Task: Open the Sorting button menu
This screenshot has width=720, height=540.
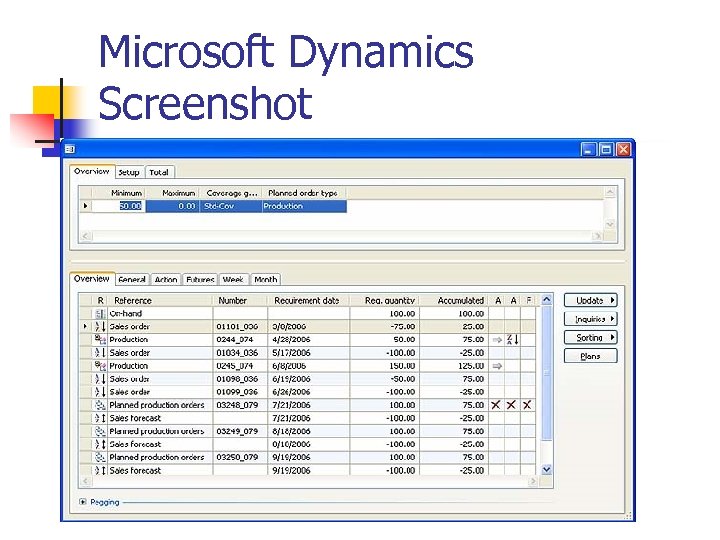Action: pyautogui.click(x=591, y=338)
